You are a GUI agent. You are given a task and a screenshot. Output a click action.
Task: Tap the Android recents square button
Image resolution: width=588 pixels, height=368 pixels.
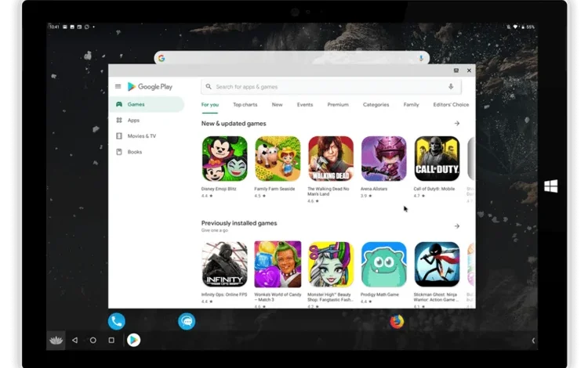pos(111,340)
